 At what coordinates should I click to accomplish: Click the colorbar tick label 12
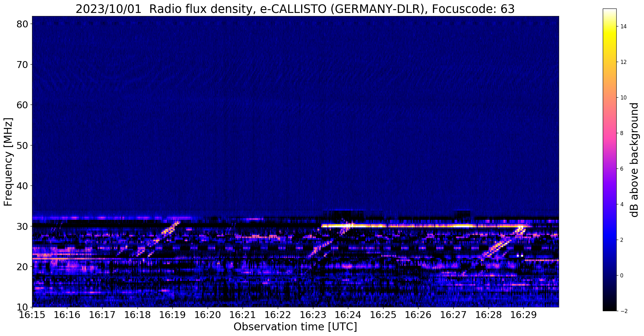(x=623, y=62)
